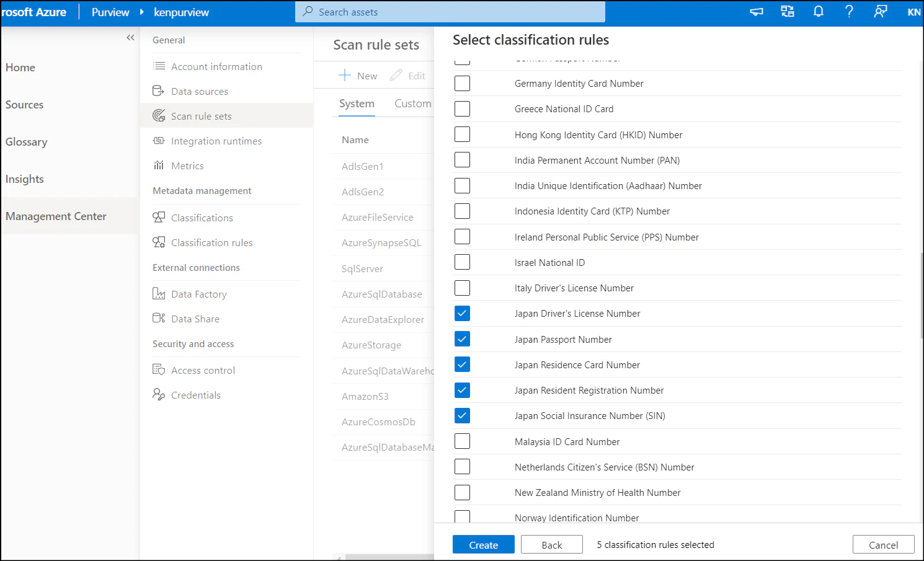Open the feedback person icon
Viewport: 924px width, 561px height.
point(880,12)
